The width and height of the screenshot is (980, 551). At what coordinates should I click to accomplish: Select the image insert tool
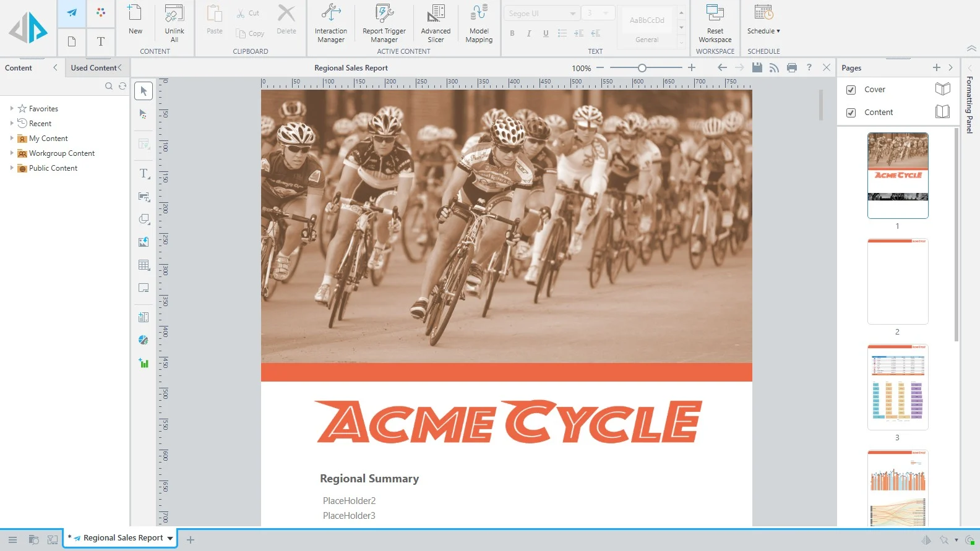pyautogui.click(x=144, y=242)
